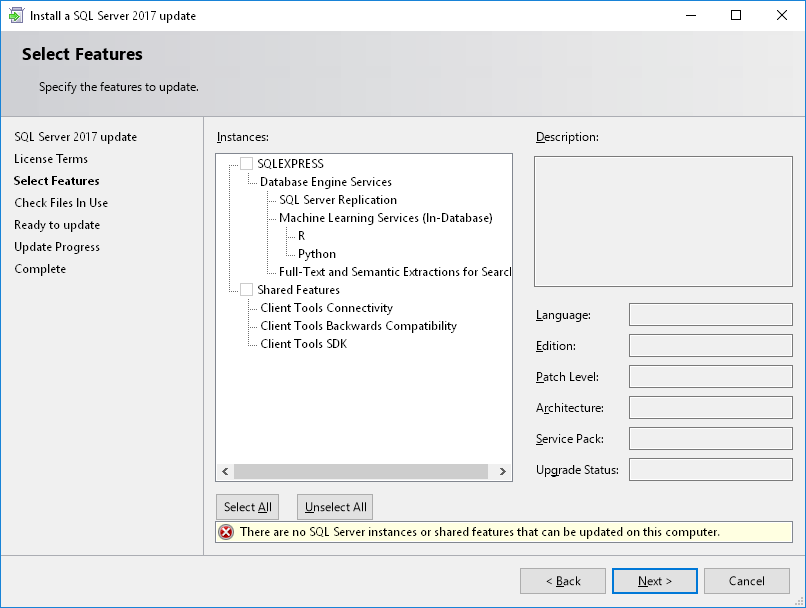Select Client Tools SDK feature

(x=303, y=344)
